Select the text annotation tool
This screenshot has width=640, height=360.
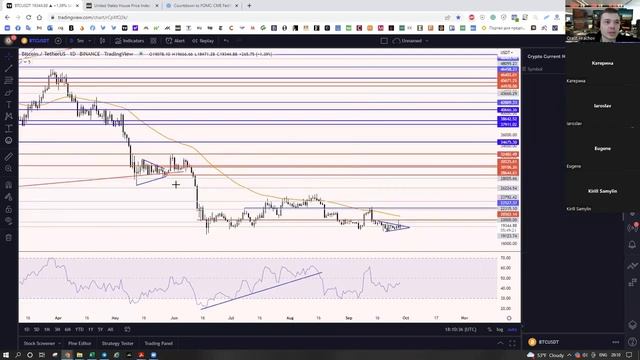tap(9, 104)
